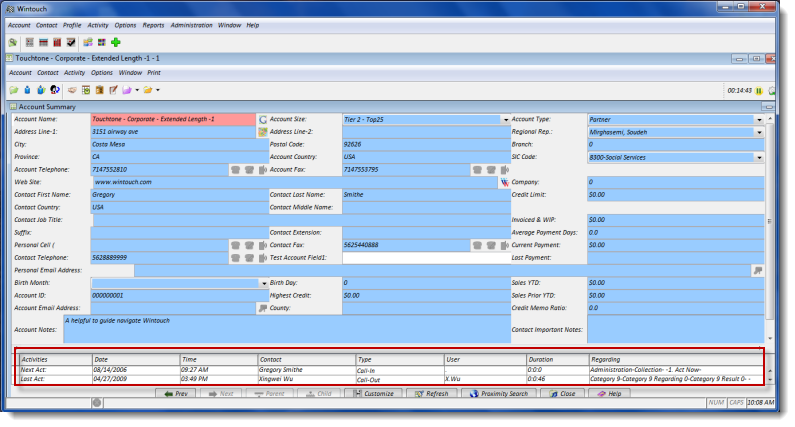The width and height of the screenshot is (795, 427).
Task: Click the email icon beside Personal Email Address
Action: click(x=757, y=270)
